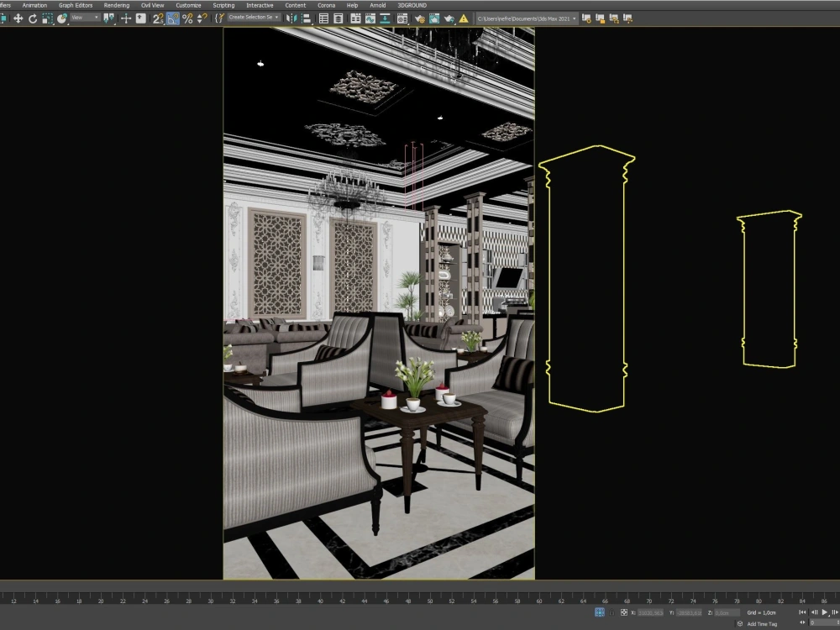The image size is (840, 630).
Task: Open the Schematic View icon
Action: coord(385,18)
